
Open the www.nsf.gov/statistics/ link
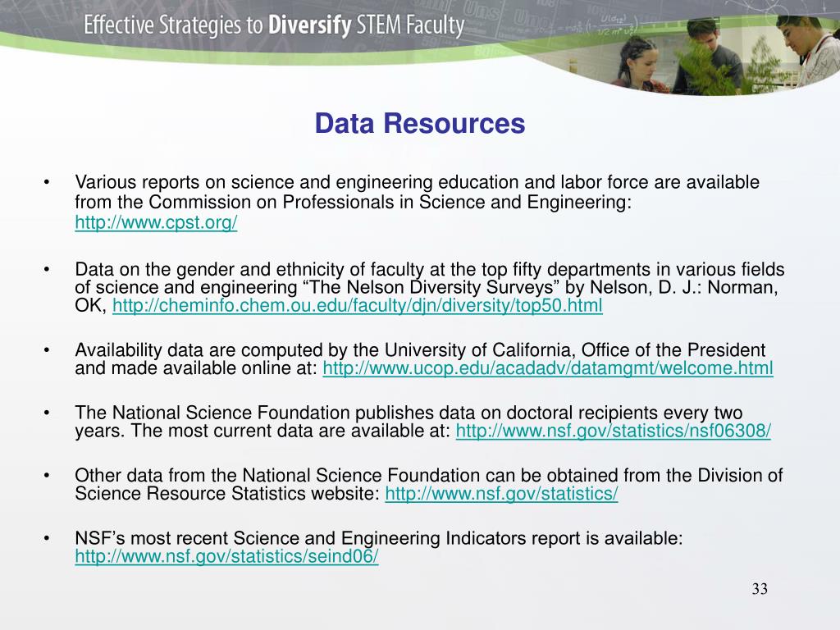pos(501,493)
